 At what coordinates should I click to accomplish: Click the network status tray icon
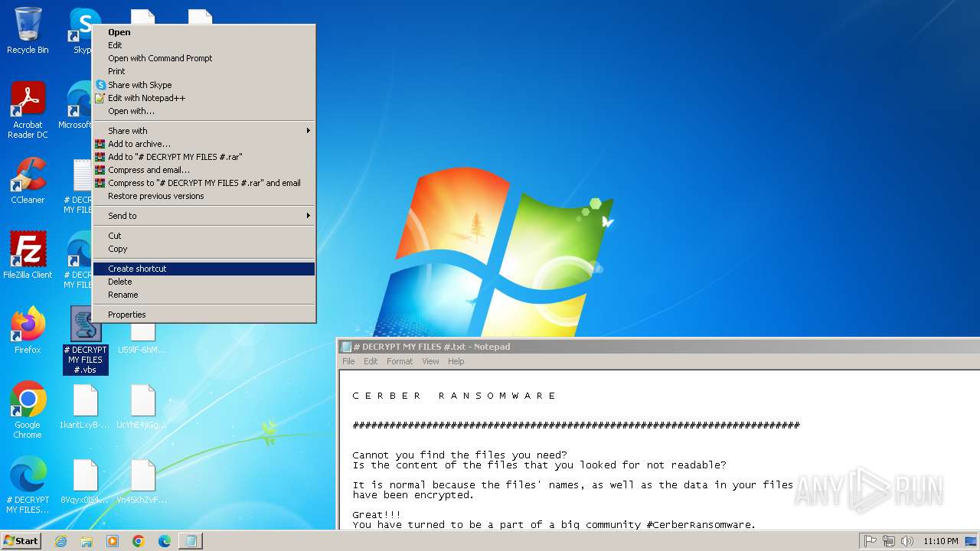coord(889,541)
